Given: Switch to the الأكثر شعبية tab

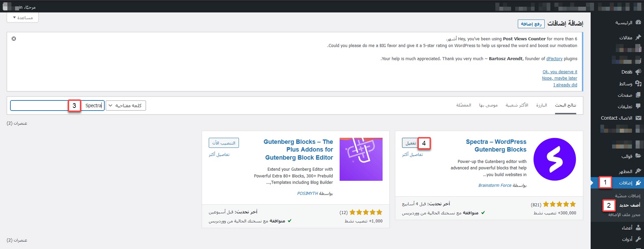Looking at the screenshot, I should point(517,105).
